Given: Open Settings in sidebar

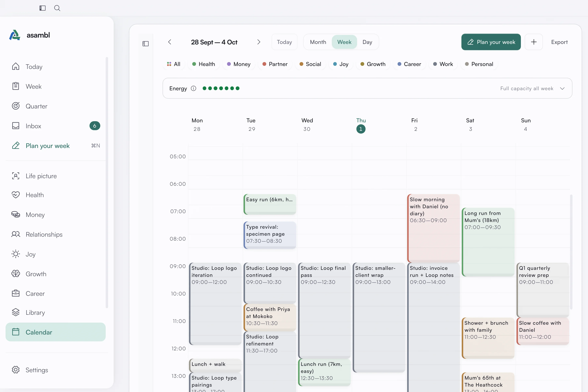Looking at the screenshot, I should click(56, 370).
